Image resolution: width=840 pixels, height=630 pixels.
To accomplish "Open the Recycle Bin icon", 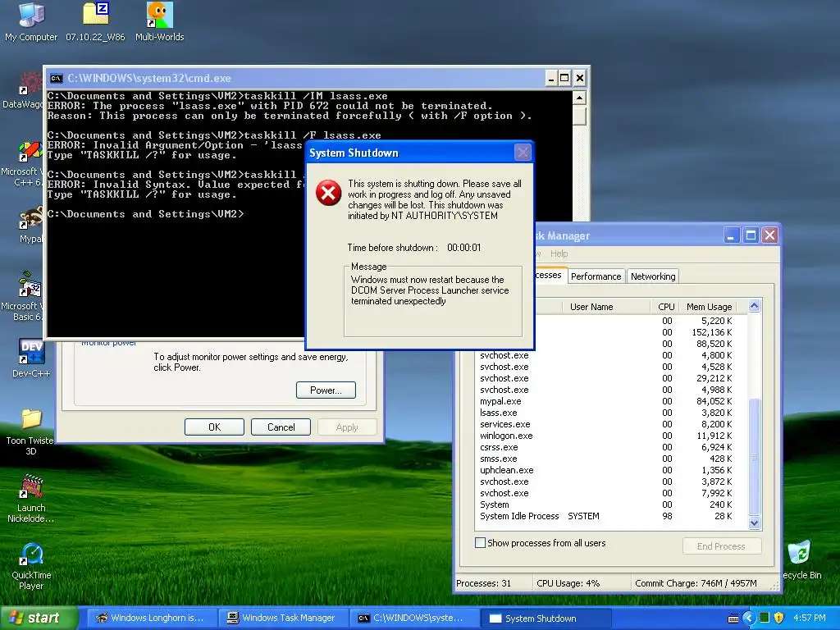I will coord(801,560).
